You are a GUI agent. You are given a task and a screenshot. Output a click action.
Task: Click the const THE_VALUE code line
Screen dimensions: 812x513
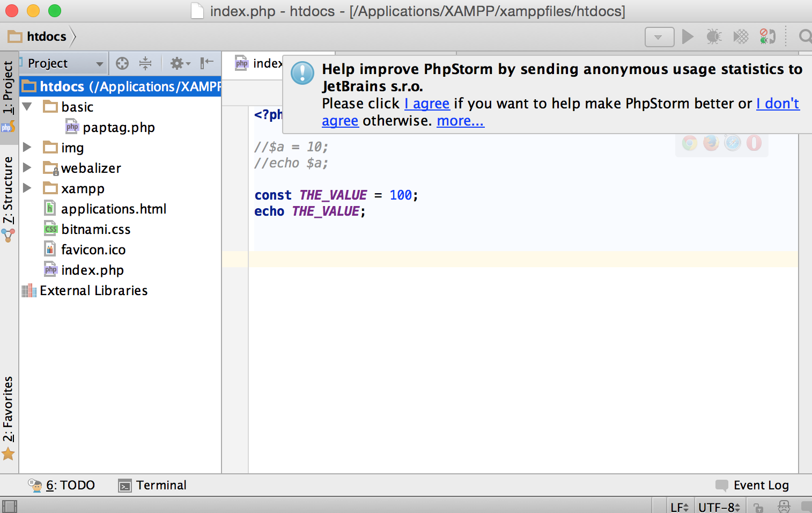click(x=336, y=195)
